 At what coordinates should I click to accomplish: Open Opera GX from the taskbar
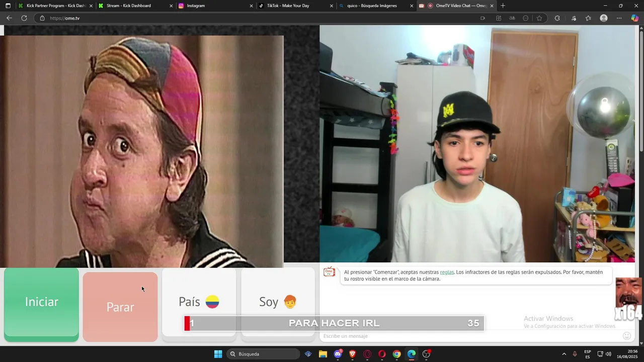[367, 354]
